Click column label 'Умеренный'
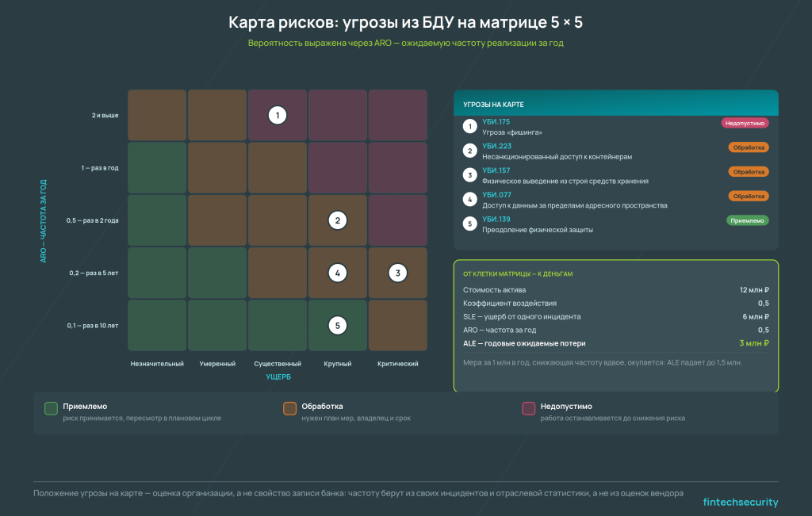The height and width of the screenshot is (516, 812). (x=217, y=364)
